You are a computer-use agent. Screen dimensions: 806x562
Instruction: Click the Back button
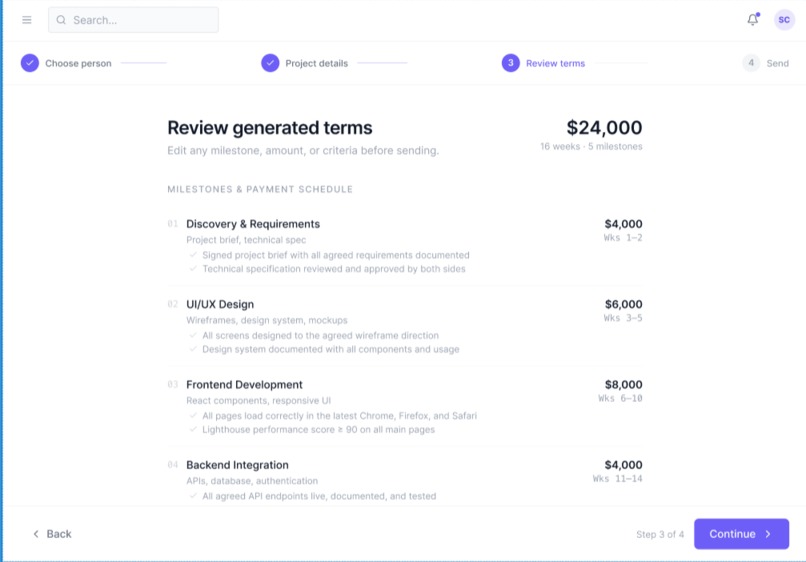coord(52,534)
